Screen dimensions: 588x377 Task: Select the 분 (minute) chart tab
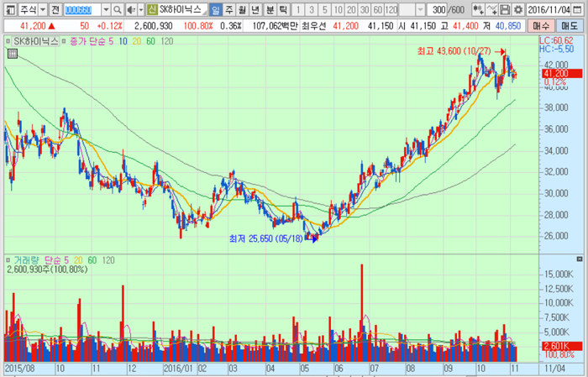coord(270,9)
